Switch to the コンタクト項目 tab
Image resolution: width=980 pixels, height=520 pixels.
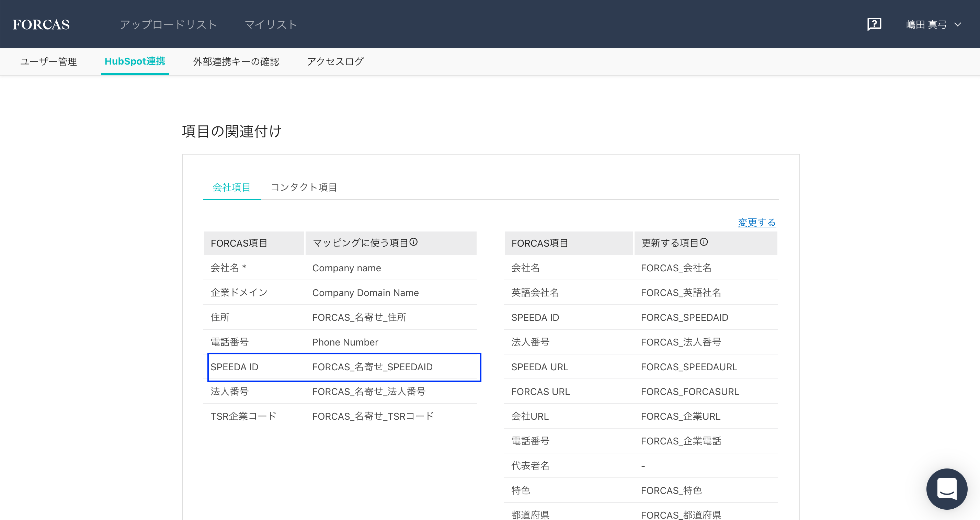(x=304, y=187)
